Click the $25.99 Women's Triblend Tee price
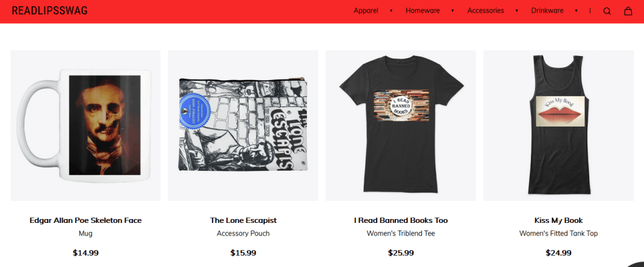Viewport: 644px width, 267px height. (401, 253)
